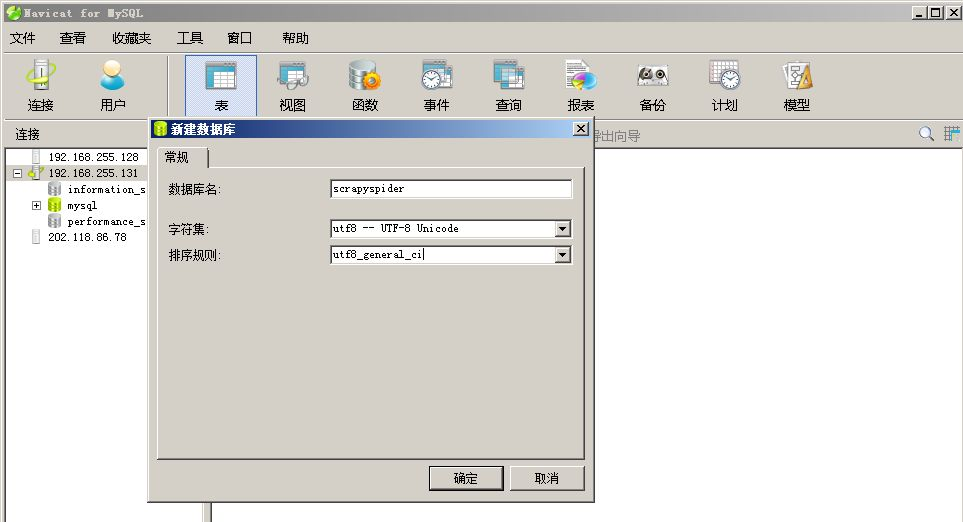
Task: Open the 文件 (File) menu
Action: (22, 38)
